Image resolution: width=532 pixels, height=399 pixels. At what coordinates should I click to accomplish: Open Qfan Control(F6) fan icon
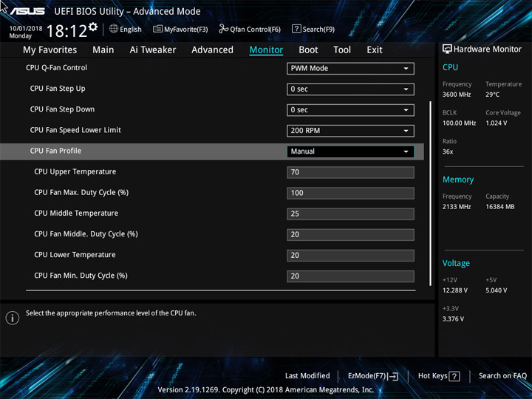tap(223, 29)
